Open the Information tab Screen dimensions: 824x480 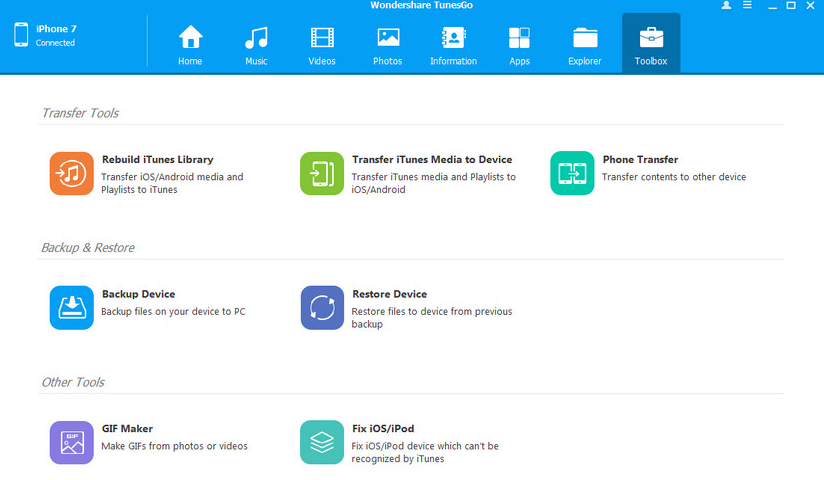tap(454, 45)
